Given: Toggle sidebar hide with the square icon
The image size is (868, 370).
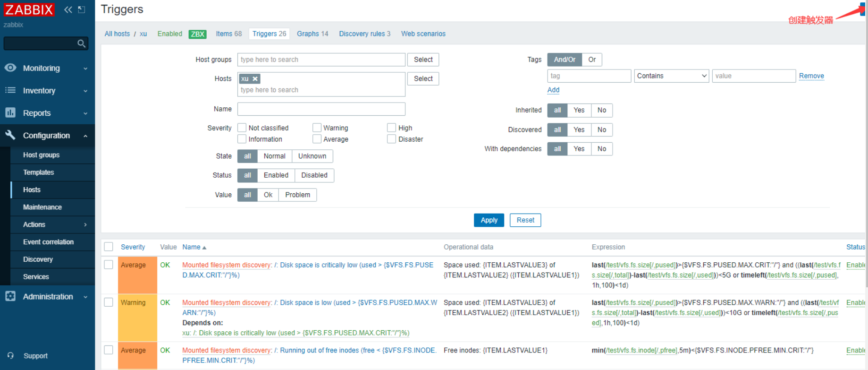Looking at the screenshot, I should (82, 9).
